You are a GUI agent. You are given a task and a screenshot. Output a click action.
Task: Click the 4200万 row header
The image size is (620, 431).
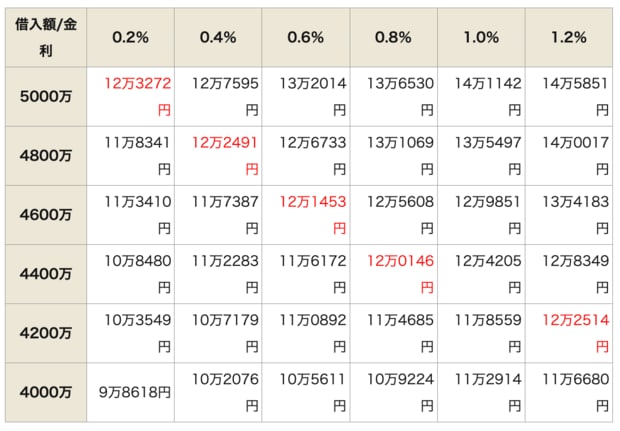tap(46, 333)
